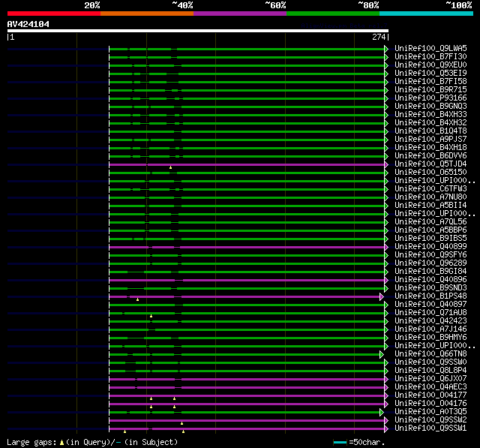Image resolution: width=480 pixels, height=448 pixels.
Task: Click the yellow gap marker under the Q5TJD4 bar
Action: click(x=170, y=167)
